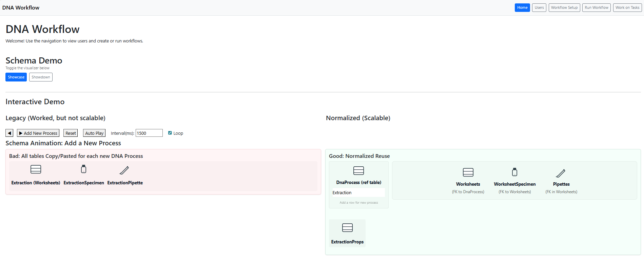Click the 'Good: Normalized Reuse' heading

click(x=359, y=156)
